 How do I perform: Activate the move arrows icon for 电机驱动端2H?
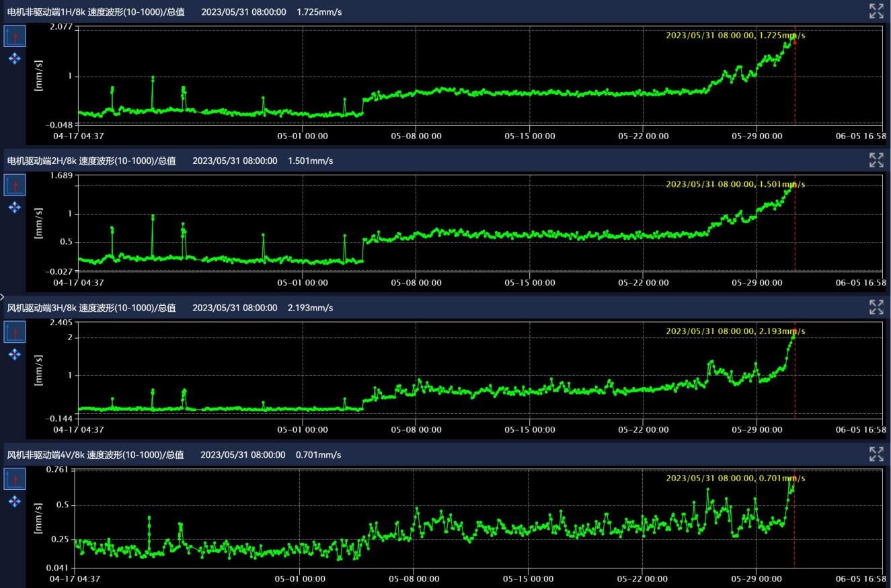tap(14, 208)
